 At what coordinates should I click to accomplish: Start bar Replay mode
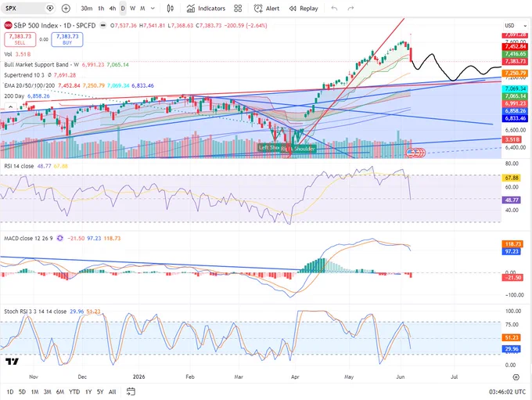pyautogui.click(x=304, y=8)
